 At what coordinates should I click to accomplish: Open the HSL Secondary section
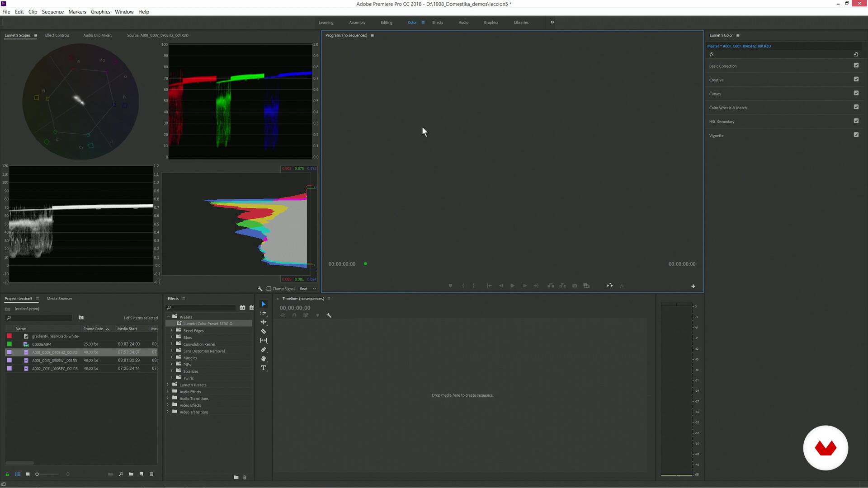[722, 122]
